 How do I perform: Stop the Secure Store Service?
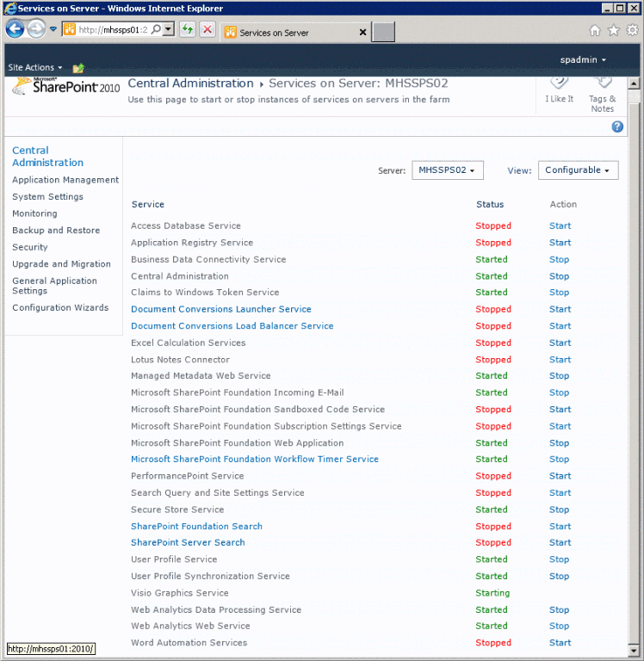coord(560,510)
